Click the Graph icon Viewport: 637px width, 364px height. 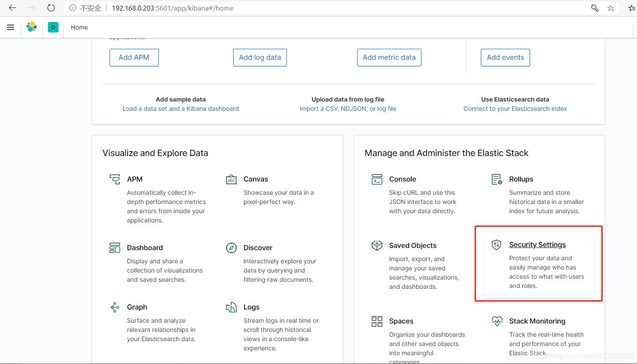click(115, 307)
